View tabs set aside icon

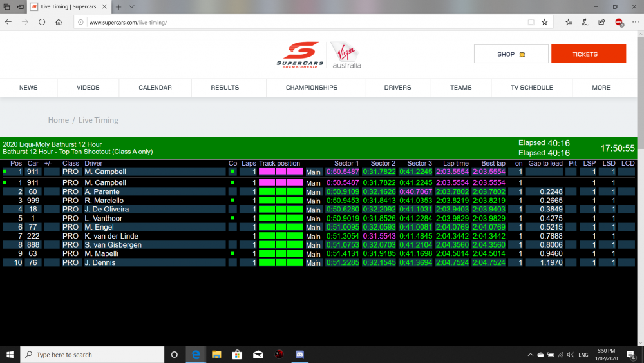6,6
